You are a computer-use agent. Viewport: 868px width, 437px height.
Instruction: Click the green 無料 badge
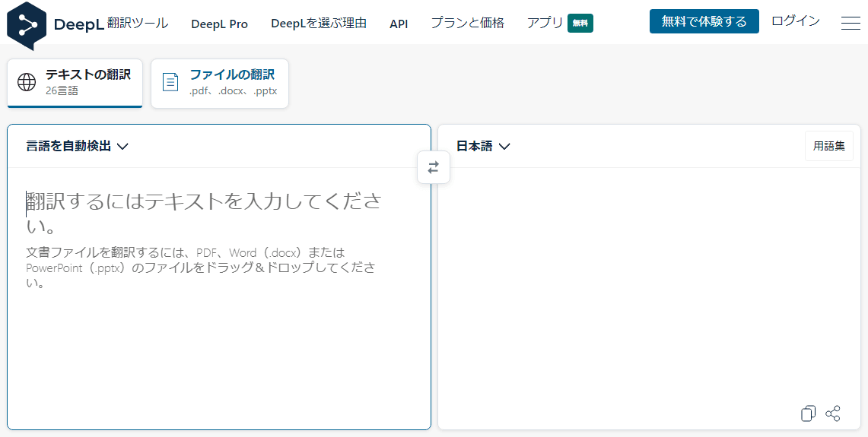point(580,24)
